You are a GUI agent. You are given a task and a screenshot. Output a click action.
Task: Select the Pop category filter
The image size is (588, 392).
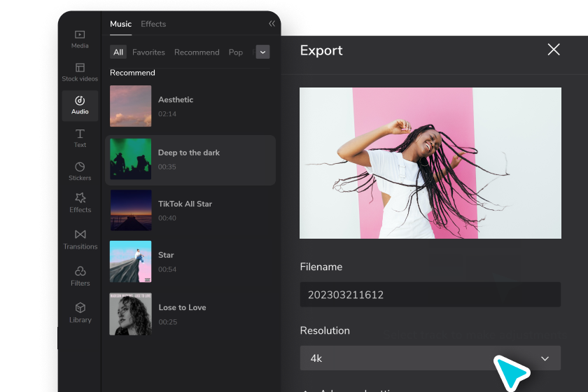[236, 52]
